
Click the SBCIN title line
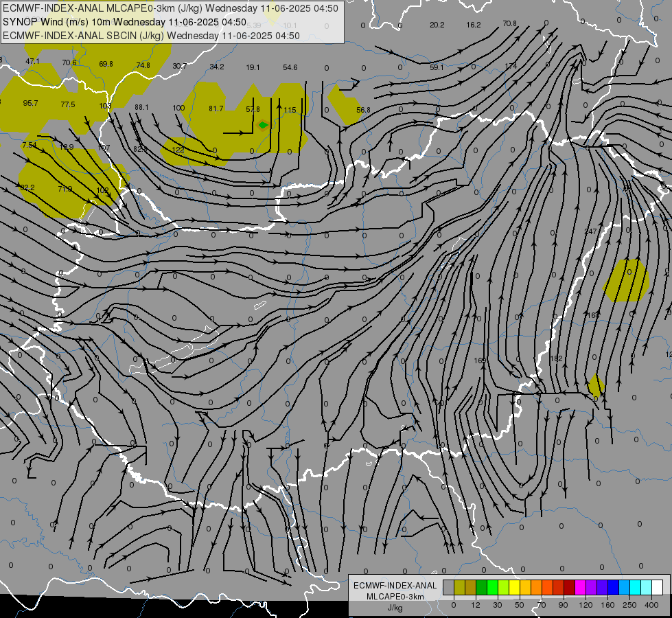(151, 36)
